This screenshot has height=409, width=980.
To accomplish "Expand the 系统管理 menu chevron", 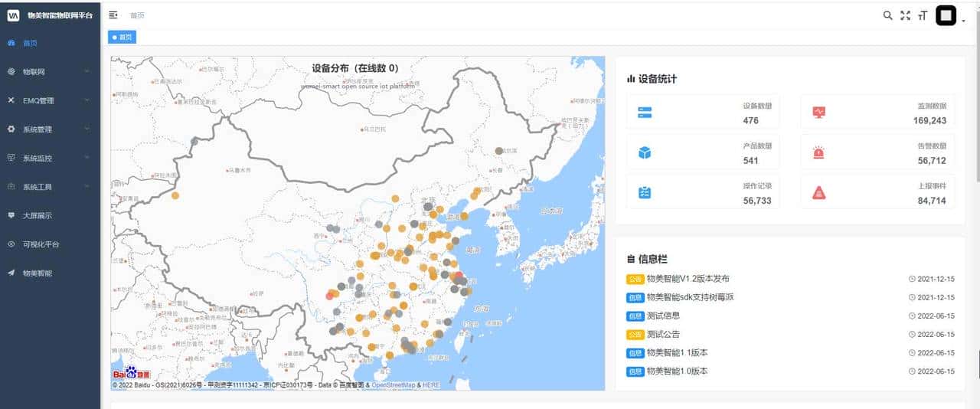I will (87, 129).
